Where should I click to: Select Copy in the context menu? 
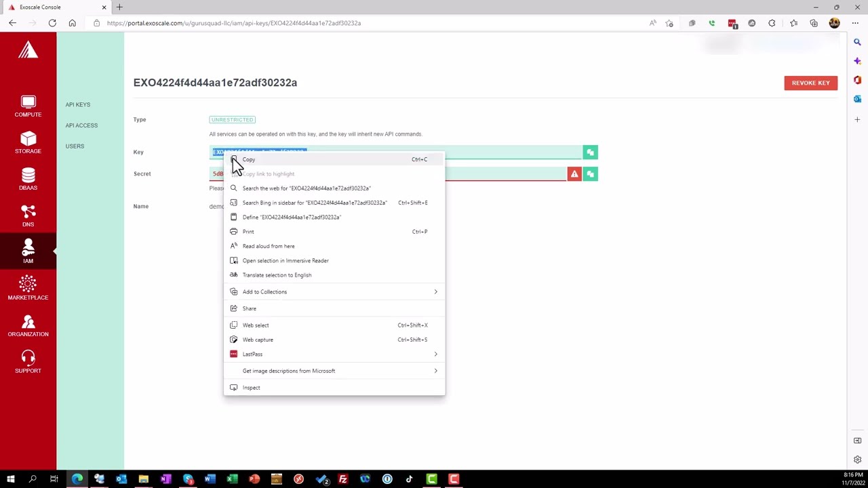click(x=334, y=159)
